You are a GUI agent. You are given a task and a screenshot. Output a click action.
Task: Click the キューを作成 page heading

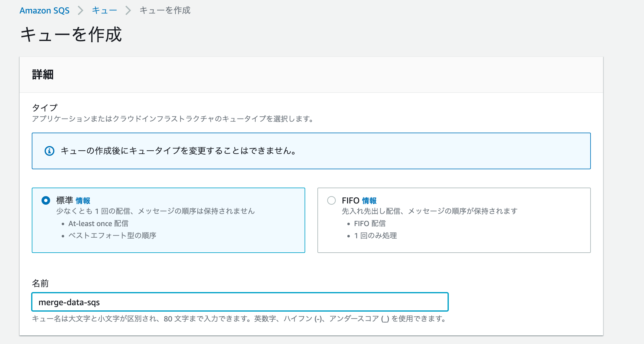click(71, 34)
